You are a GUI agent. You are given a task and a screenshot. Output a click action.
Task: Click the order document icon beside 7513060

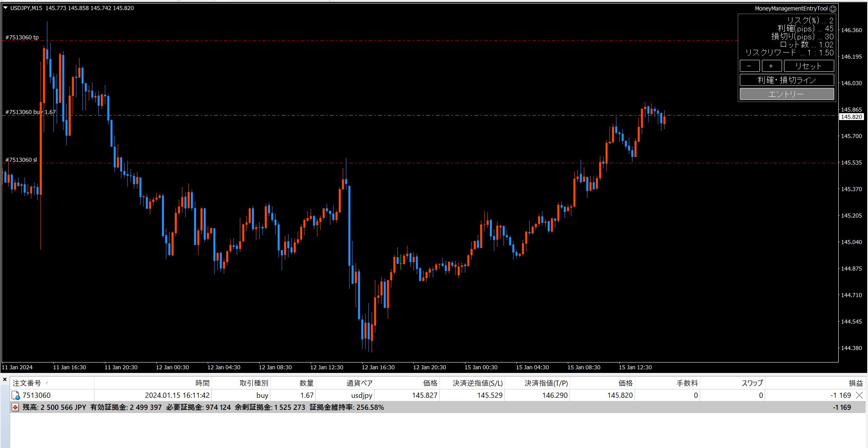click(15, 395)
